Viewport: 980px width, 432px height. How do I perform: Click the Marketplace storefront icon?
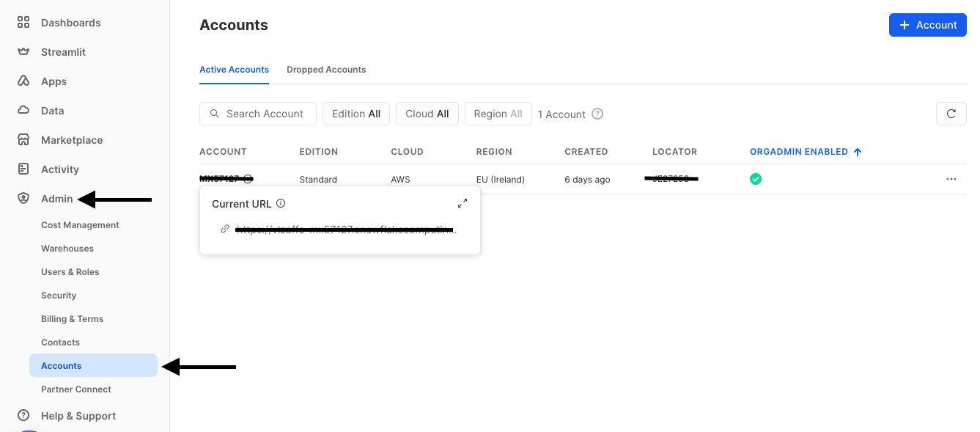pos(23,140)
